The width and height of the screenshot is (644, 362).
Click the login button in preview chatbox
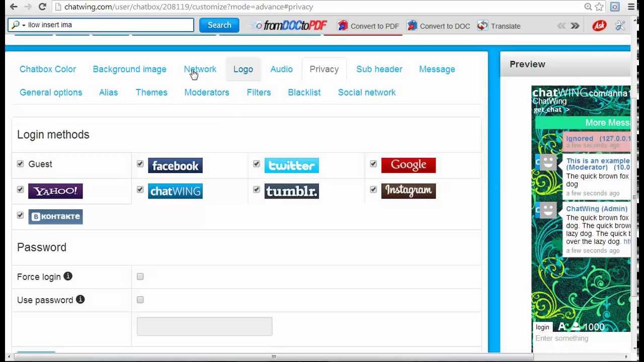tap(542, 327)
